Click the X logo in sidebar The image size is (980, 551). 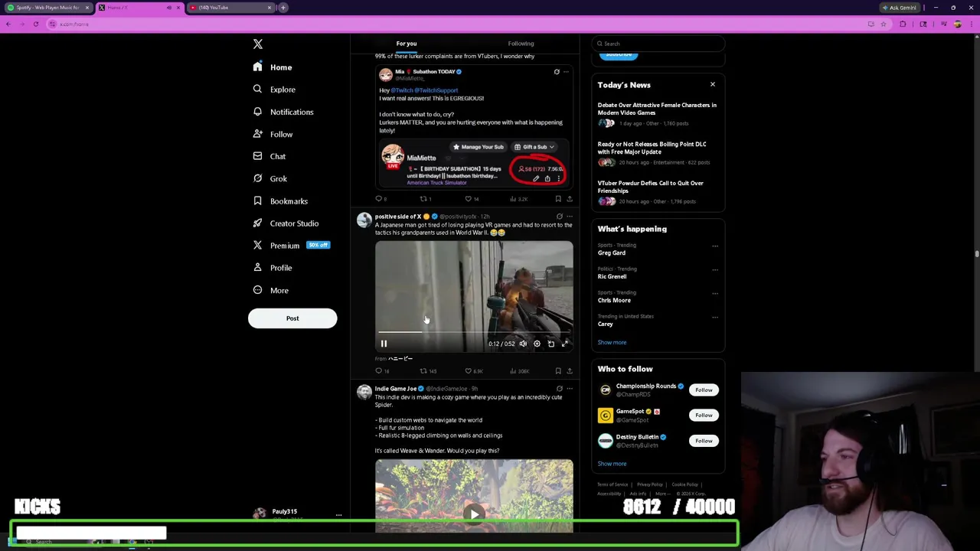[258, 44]
